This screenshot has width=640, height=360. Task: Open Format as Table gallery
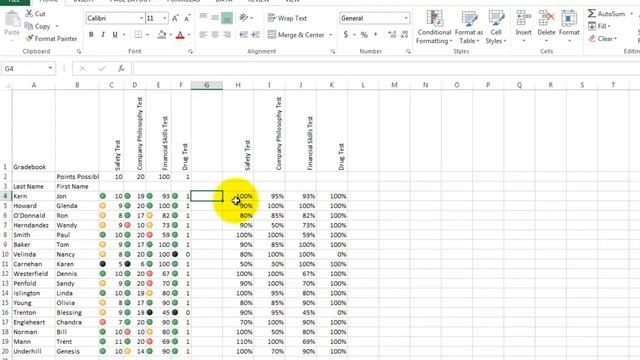pos(469,27)
